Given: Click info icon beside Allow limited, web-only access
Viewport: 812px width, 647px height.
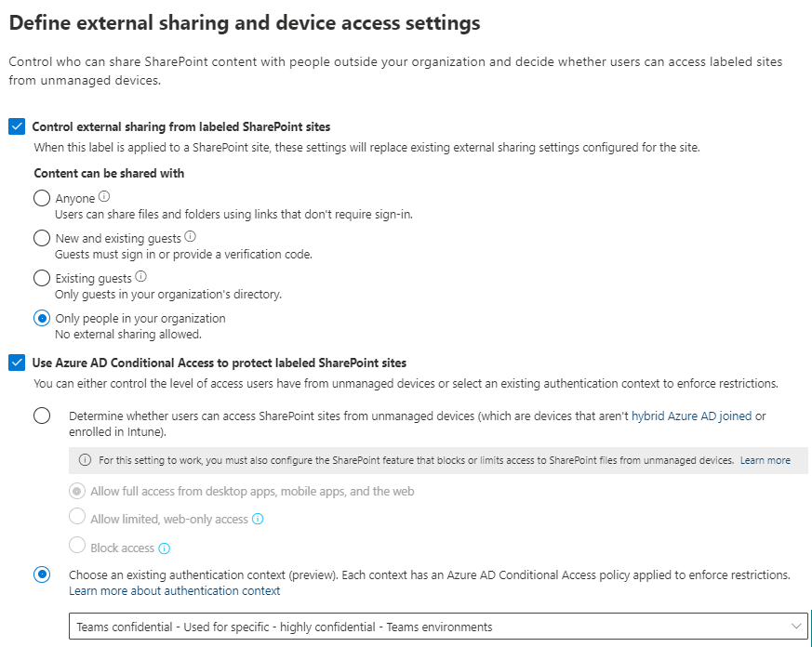Looking at the screenshot, I should [x=258, y=520].
